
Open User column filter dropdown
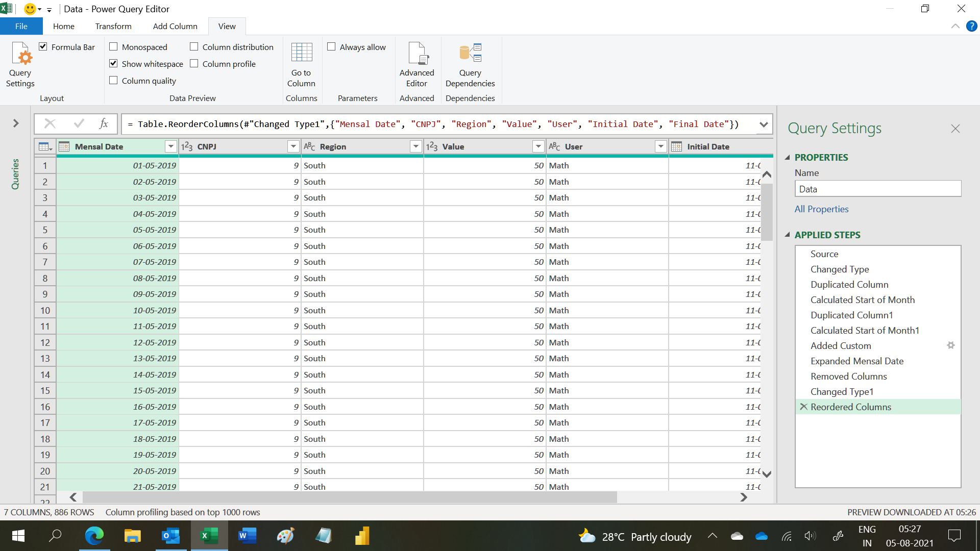click(x=661, y=147)
